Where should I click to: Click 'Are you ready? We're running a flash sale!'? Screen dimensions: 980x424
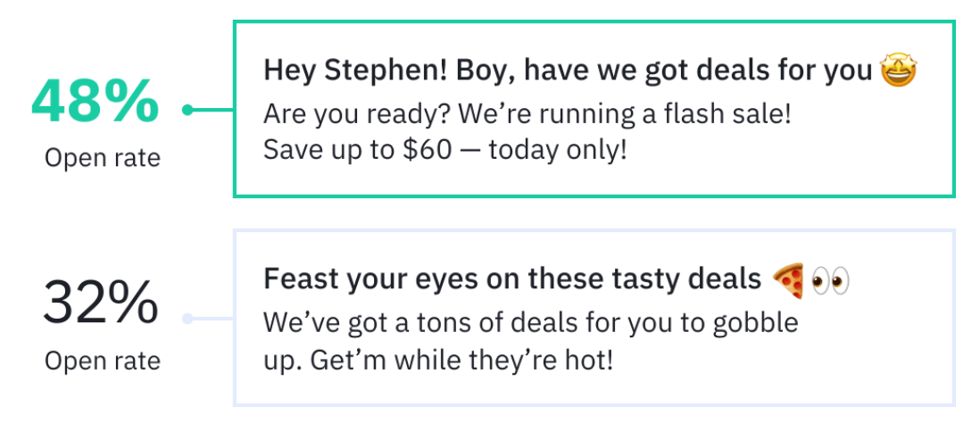pyautogui.click(x=527, y=114)
